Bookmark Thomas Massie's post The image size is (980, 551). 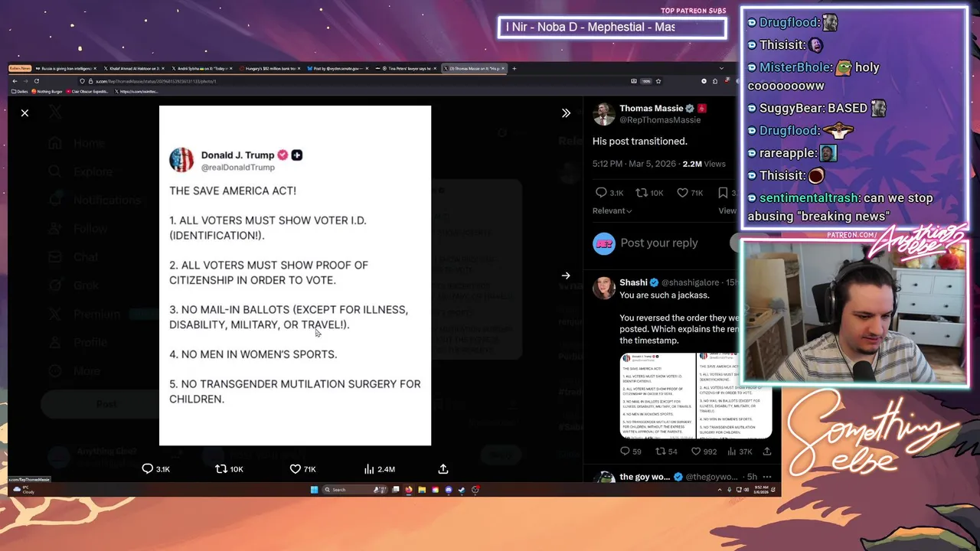(x=723, y=193)
